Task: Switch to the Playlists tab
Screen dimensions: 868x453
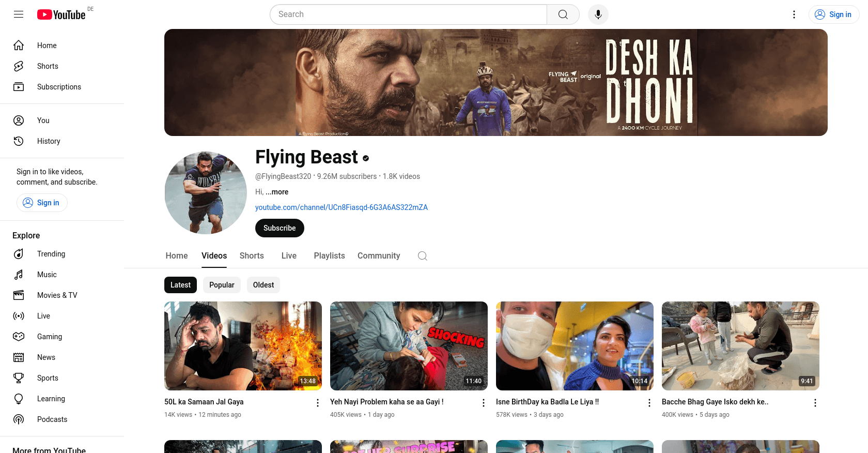Action: coord(329,256)
